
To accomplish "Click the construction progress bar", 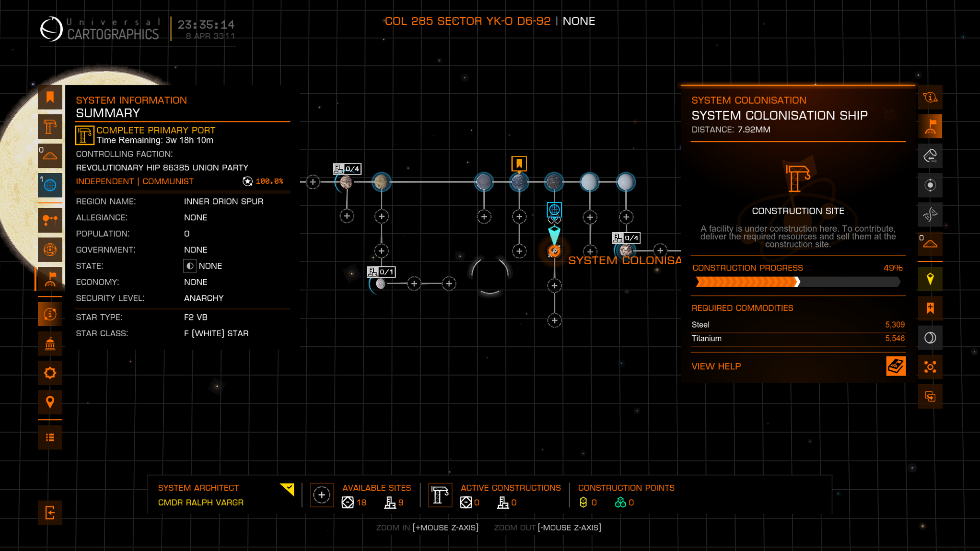I will (798, 282).
